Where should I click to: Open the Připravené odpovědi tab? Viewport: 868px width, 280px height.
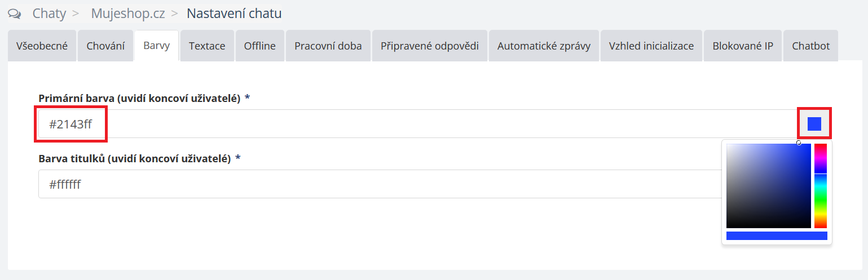pyautogui.click(x=429, y=46)
